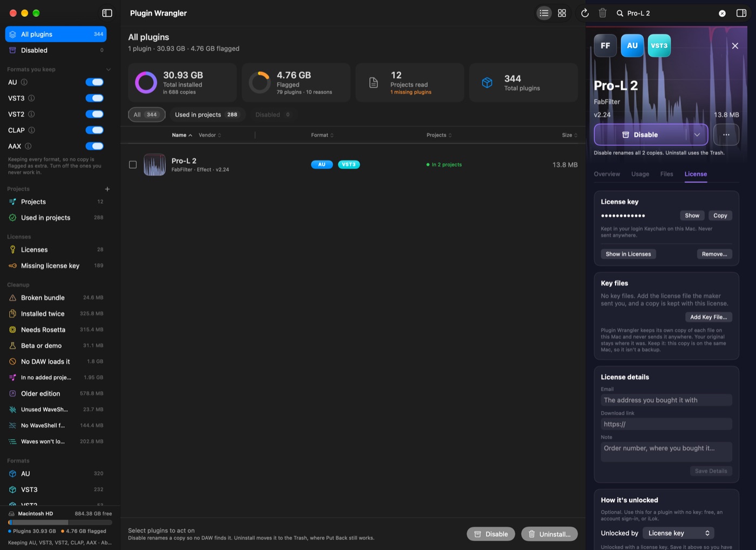Copy the license key
Viewport: 756px width, 550px height.
point(720,216)
